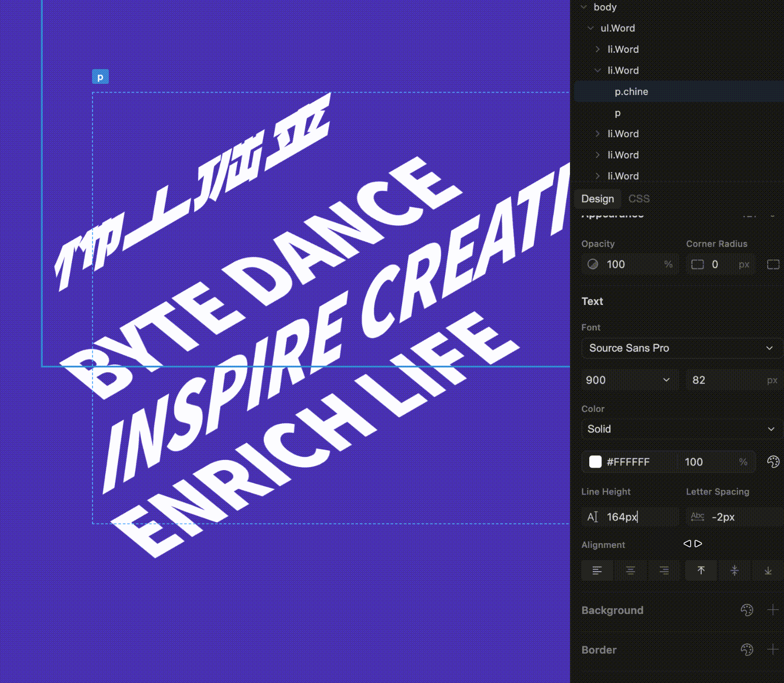Click the letter spacing Abc icon
Viewport: 784px width, 683px height.
[698, 516]
